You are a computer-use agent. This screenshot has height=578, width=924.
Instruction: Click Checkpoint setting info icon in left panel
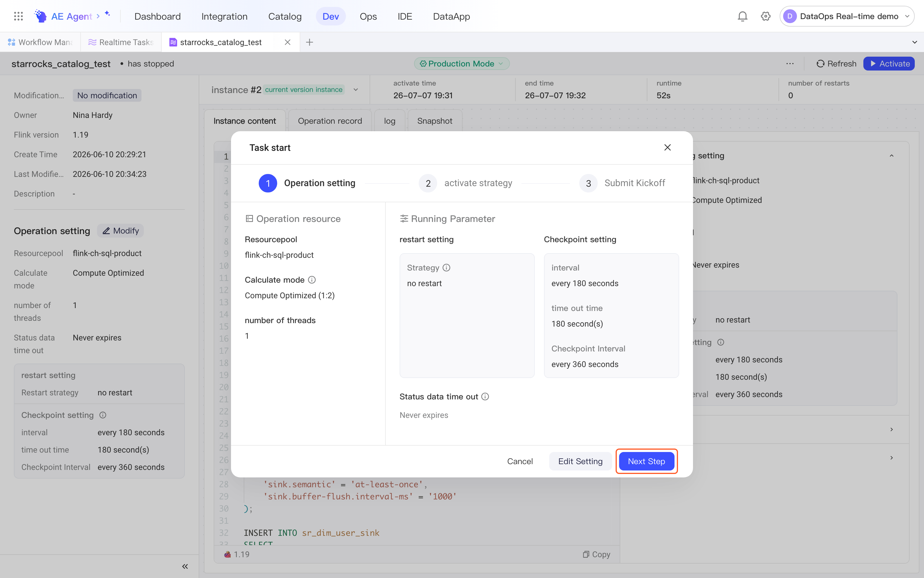[103, 415]
